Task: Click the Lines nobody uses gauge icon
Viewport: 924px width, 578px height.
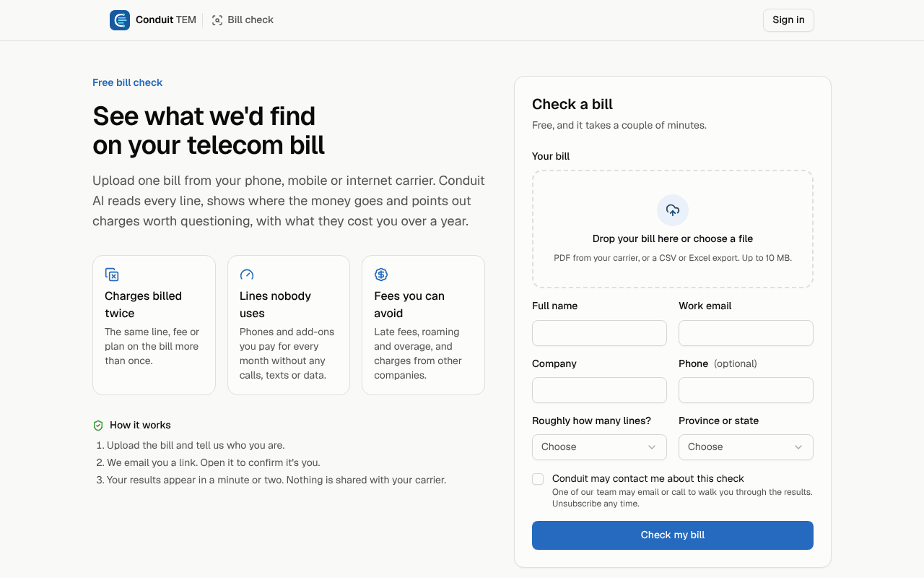Action: (x=247, y=275)
